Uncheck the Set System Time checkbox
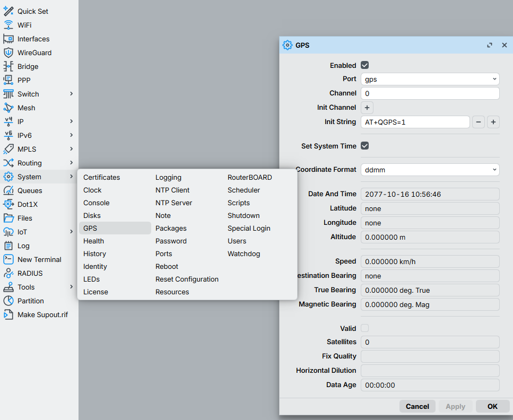Viewport: 513px width, 420px height. (365, 146)
